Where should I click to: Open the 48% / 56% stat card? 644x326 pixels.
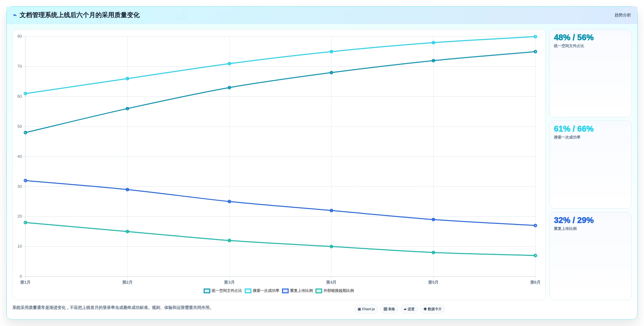tap(590, 73)
